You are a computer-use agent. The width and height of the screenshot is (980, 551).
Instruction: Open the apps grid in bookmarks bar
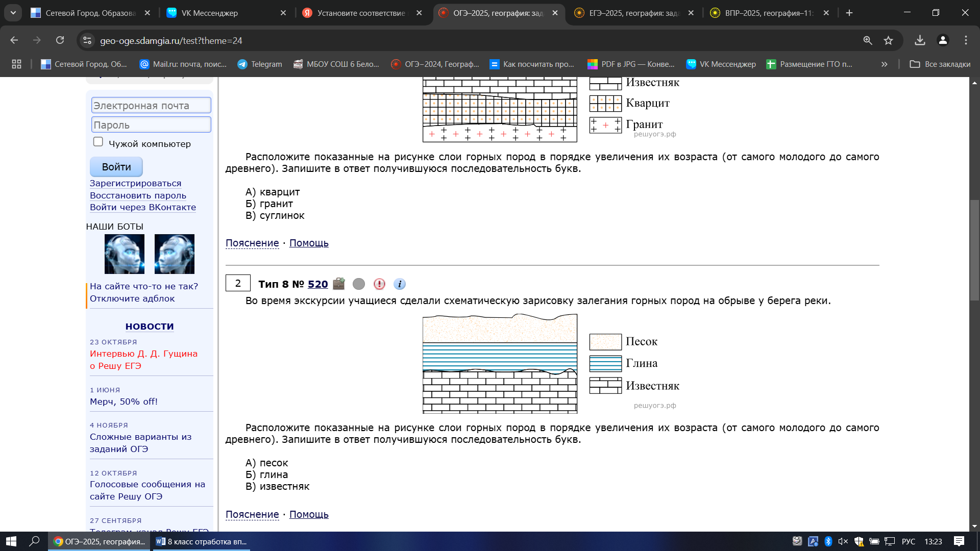pyautogui.click(x=16, y=64)
